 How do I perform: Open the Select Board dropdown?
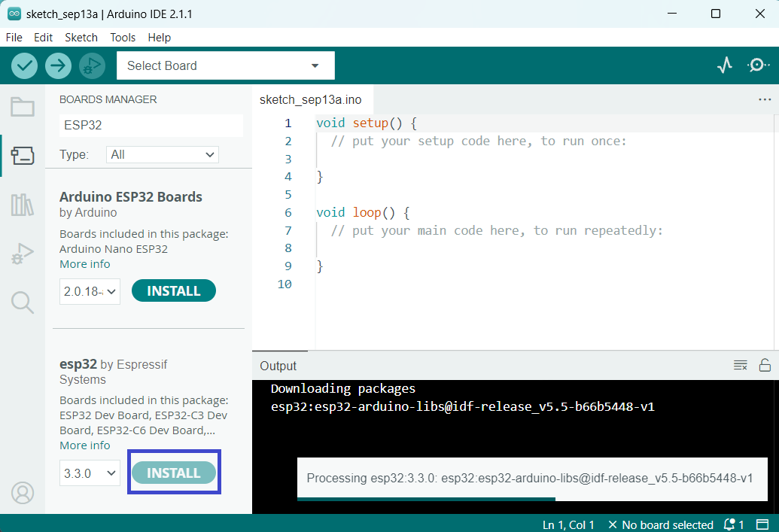coord(225,65)
